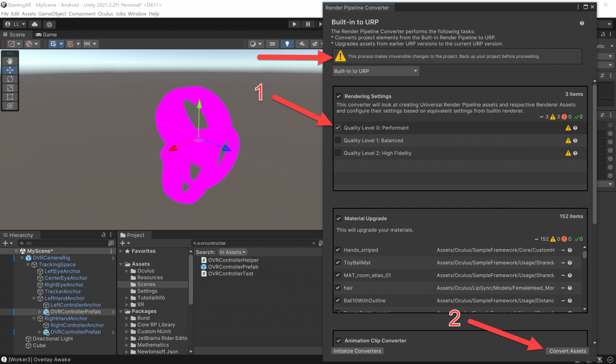Open the Package Manager hexagon icon
This screenshot has width=616, height=364.
point(49,25)
